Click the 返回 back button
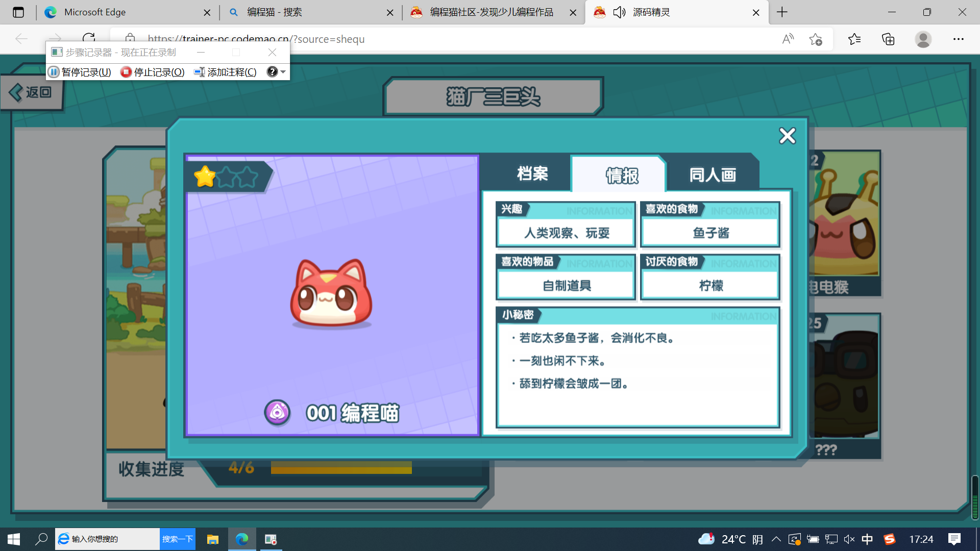The height and width of the screenshot is (551, 980). click(x=31, y=92)
